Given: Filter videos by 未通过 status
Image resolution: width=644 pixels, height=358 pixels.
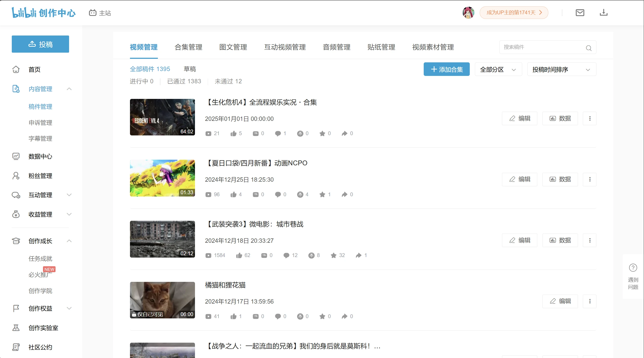Looking at the screenshot, I should pyautogui.click(x=228, y=81).
